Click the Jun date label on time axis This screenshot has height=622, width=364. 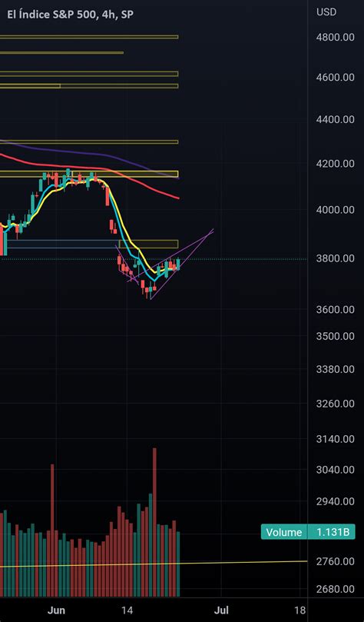[56, 610]
